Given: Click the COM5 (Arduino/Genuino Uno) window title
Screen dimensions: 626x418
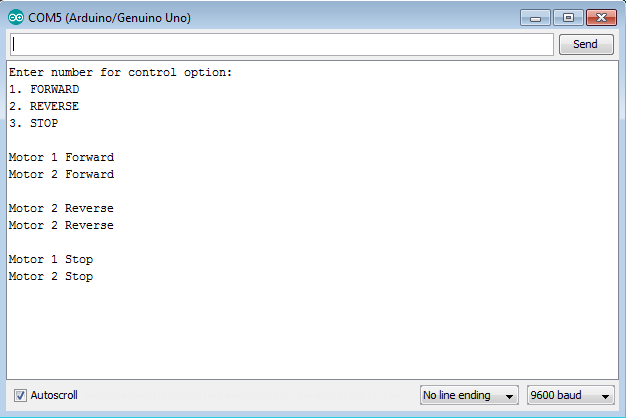Looking at the screenshot, I should (109, 18).
